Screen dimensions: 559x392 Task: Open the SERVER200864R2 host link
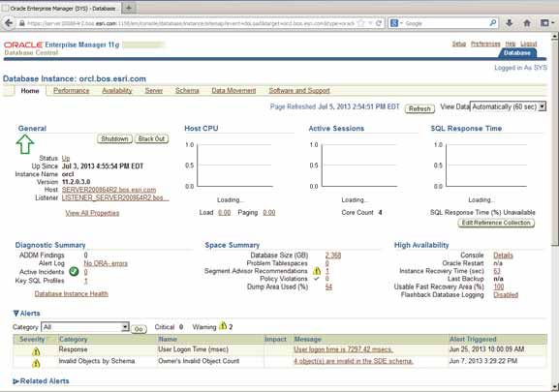pos(109,190)
